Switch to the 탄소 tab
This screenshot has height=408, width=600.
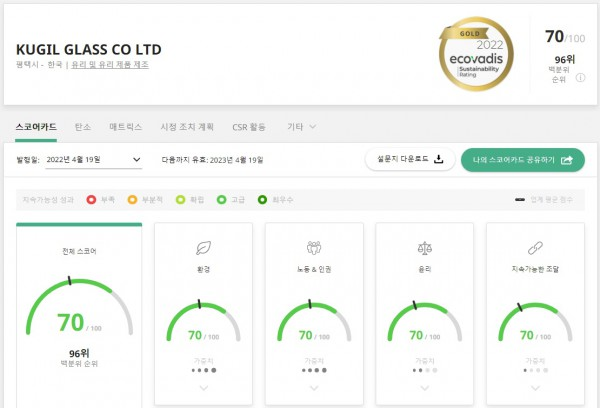click(83, 127)
